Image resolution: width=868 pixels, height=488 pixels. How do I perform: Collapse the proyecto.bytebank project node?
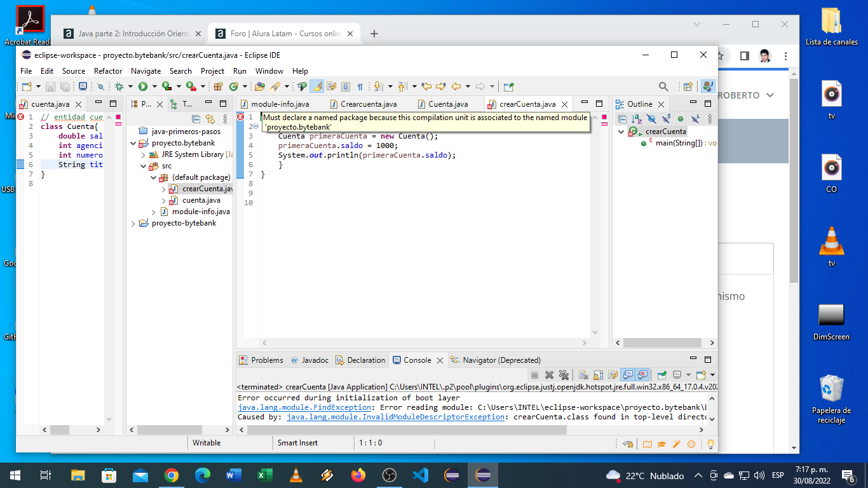tap(133, 143)
